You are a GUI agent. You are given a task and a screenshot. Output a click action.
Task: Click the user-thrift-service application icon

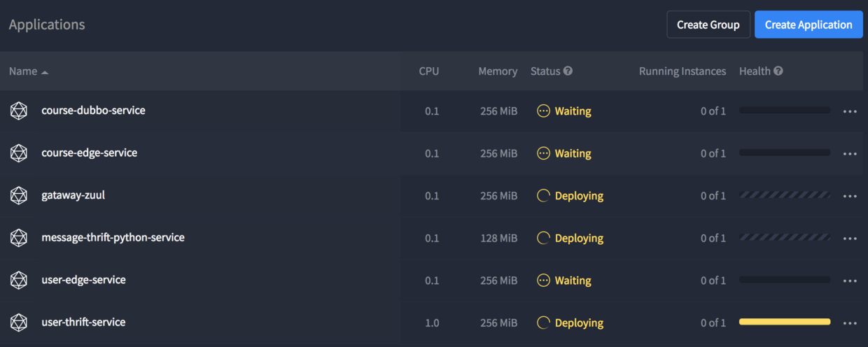pos(19,323)
